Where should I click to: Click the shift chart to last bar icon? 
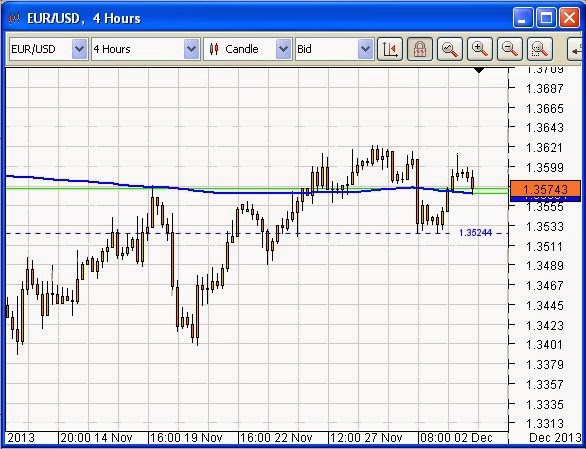coord(390,49)
